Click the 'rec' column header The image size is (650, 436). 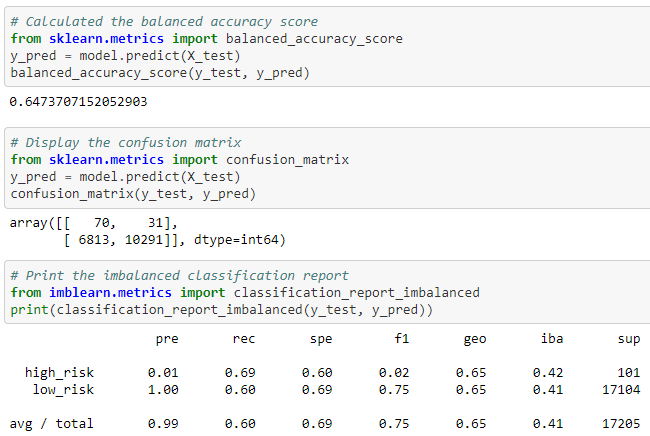click(244, 339)
